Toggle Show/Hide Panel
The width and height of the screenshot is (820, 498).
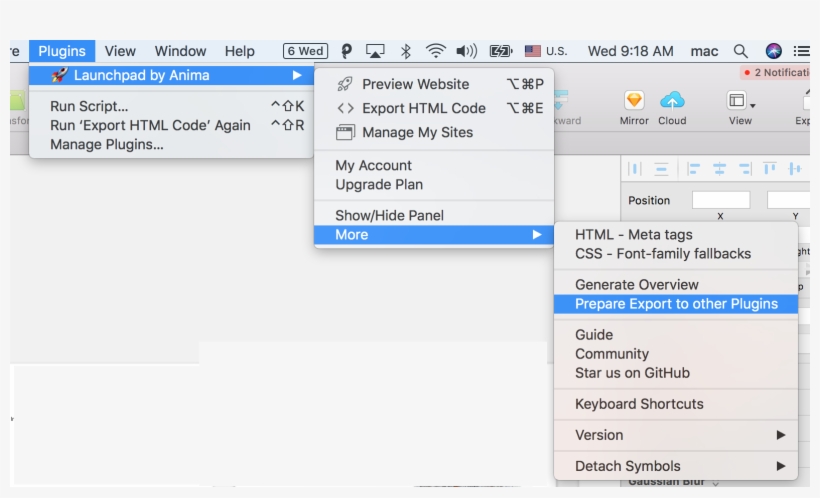pyautogui.click(x=434, y=216)
